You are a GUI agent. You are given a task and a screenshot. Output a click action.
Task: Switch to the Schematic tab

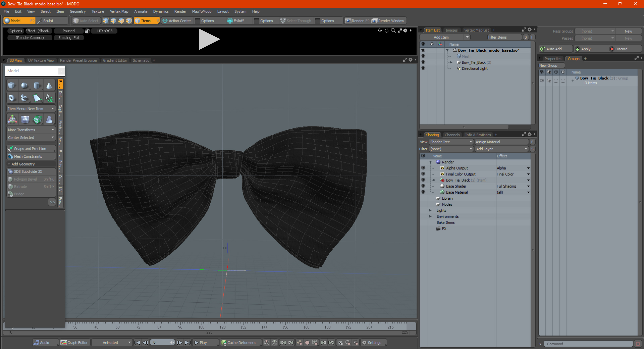click(x=141, y=60)
